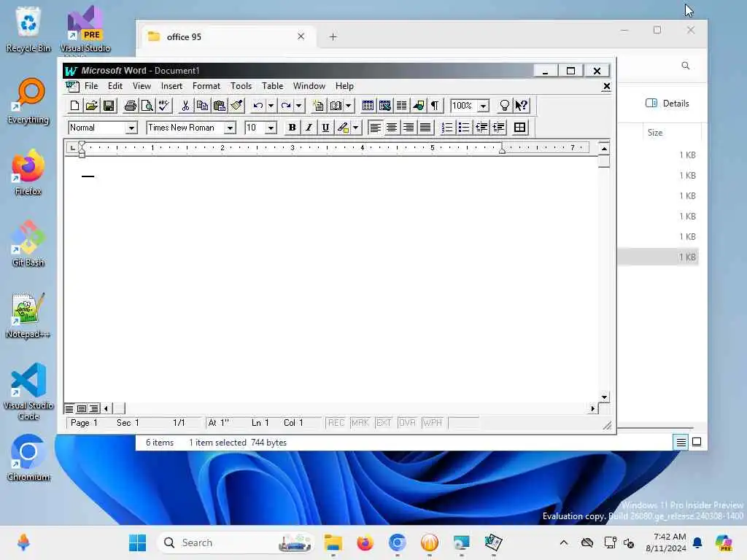
Task: Increase the paragraph indent
Action: click(498, 128)
